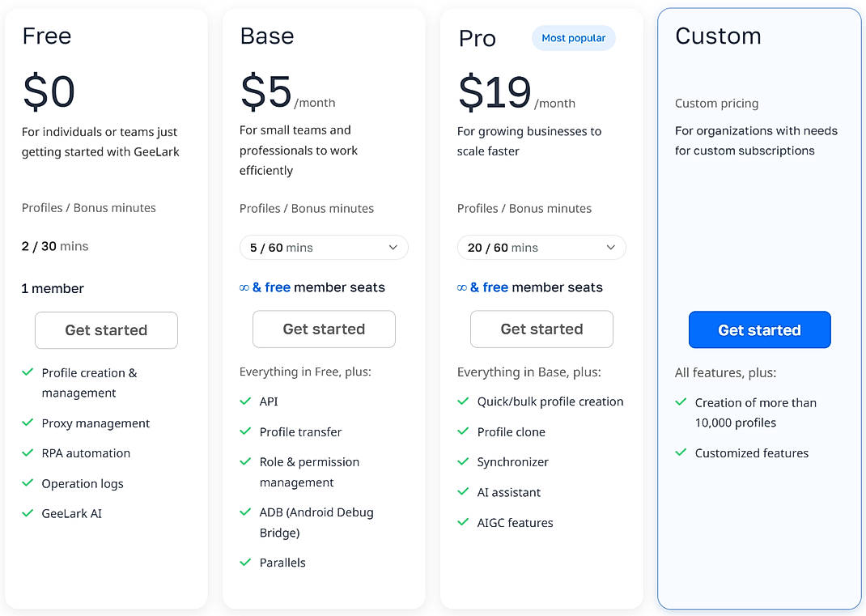Click the checkmark beside Profile transfer
Viewport: 866px width, 616px height.
(245, 431)
